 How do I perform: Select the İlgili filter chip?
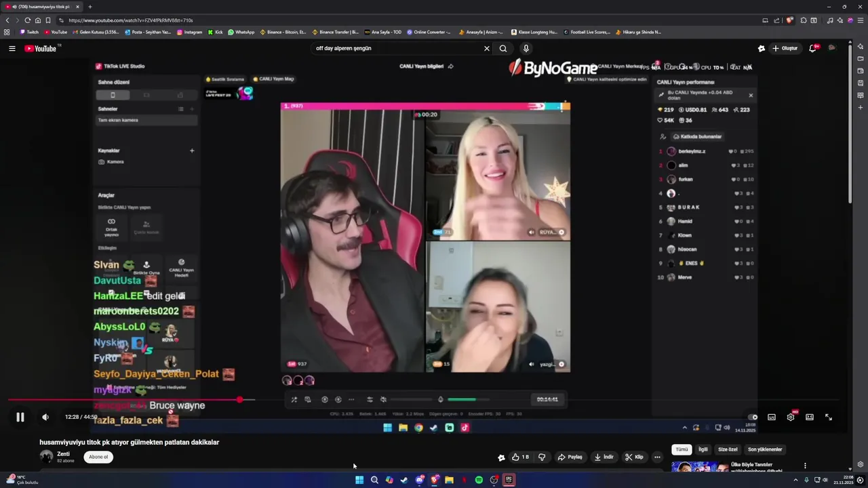click(x=703, y=450)
